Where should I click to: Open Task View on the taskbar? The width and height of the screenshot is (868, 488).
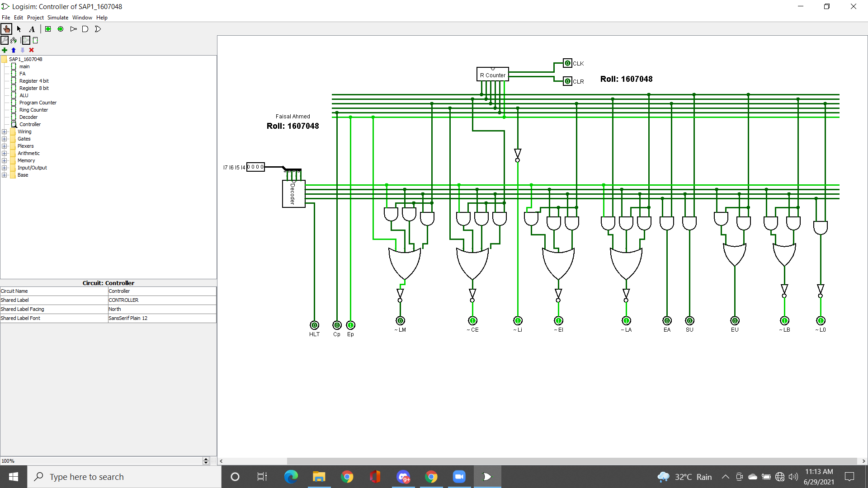point(262,477)
